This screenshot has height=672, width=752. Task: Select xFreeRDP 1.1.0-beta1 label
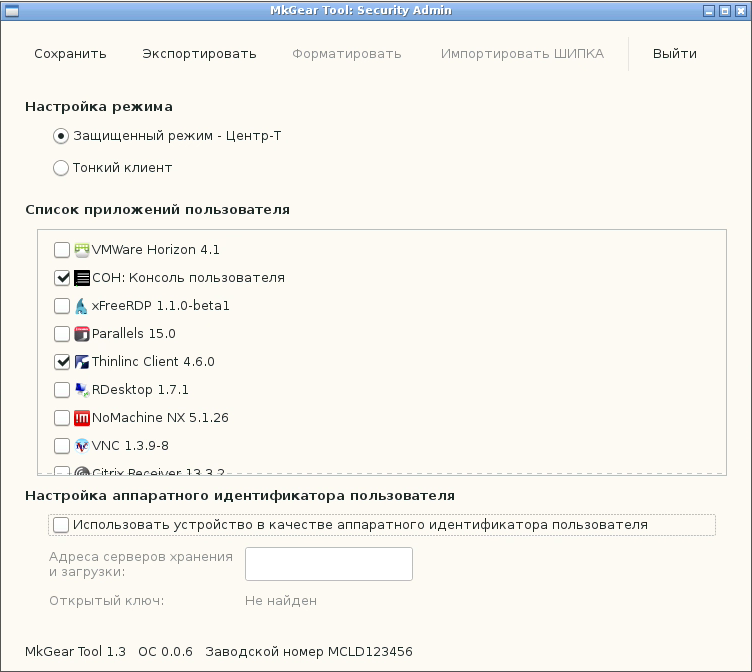pos(161,306)
